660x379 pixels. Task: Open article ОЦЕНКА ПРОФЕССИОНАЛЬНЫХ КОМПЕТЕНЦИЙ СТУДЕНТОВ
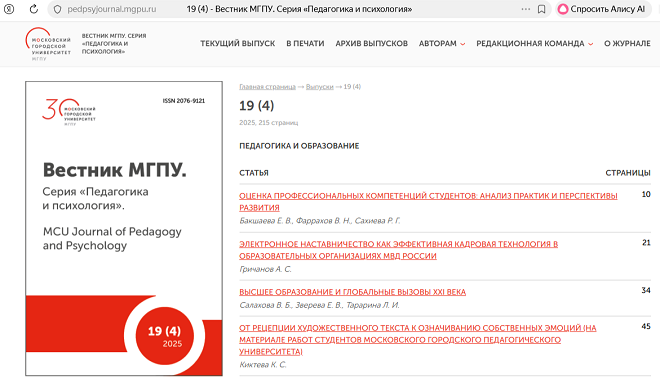(428, 201)
